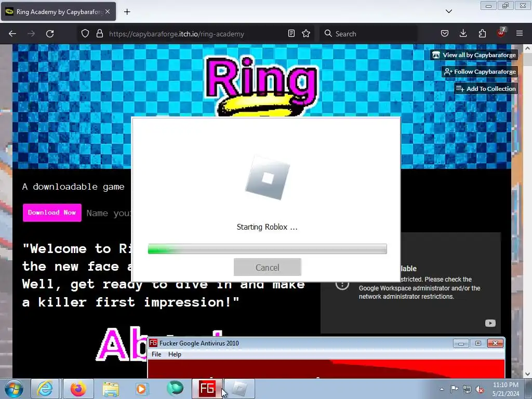Screen dimensions: 532x399
Task: Click the Roblox launch progress bar
Action: [268, 249]
